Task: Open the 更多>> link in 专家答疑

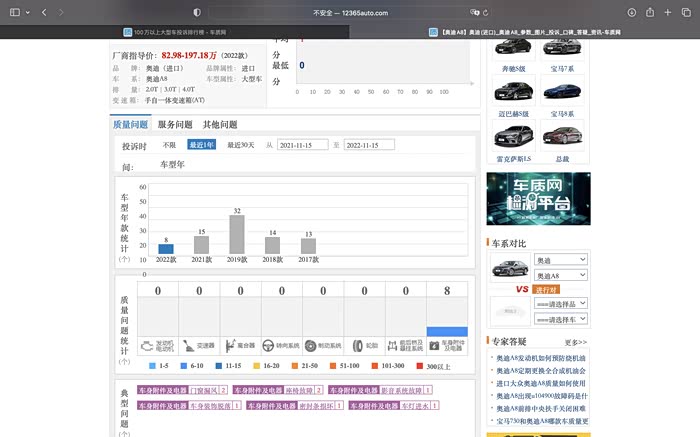Action: tap(576, 341)
